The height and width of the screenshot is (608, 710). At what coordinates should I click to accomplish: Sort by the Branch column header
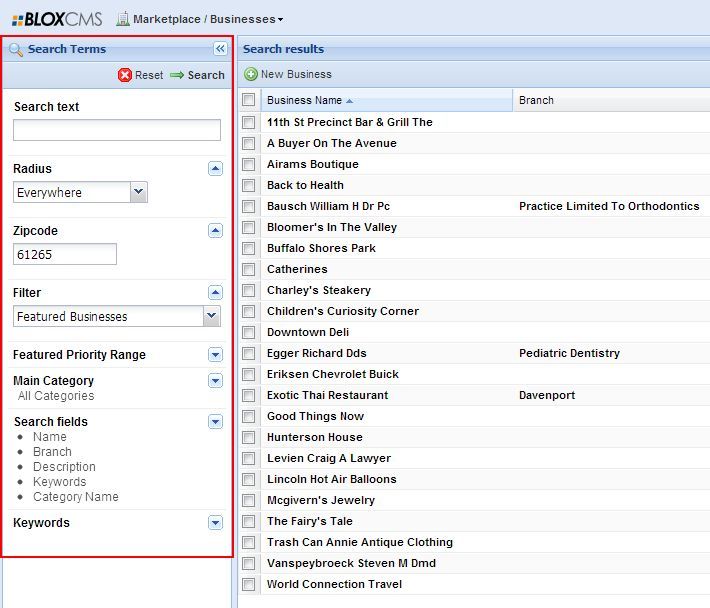pos(536,100)
